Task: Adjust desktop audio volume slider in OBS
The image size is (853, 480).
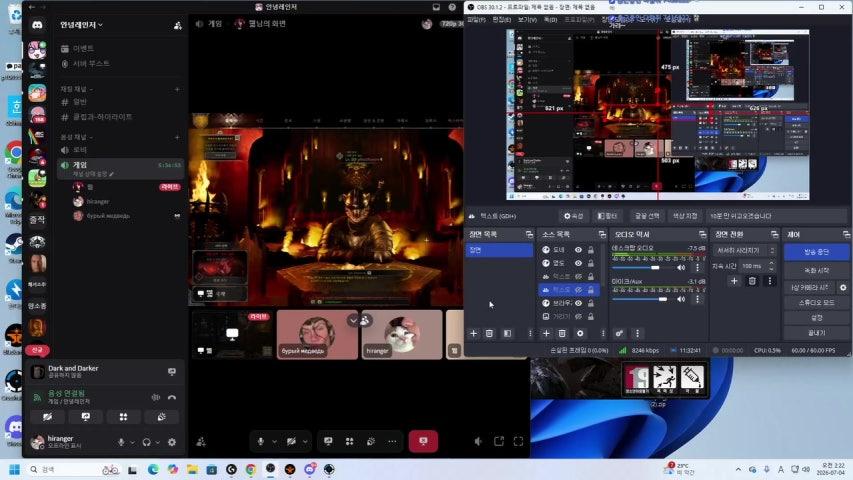Action: [642, 268]
